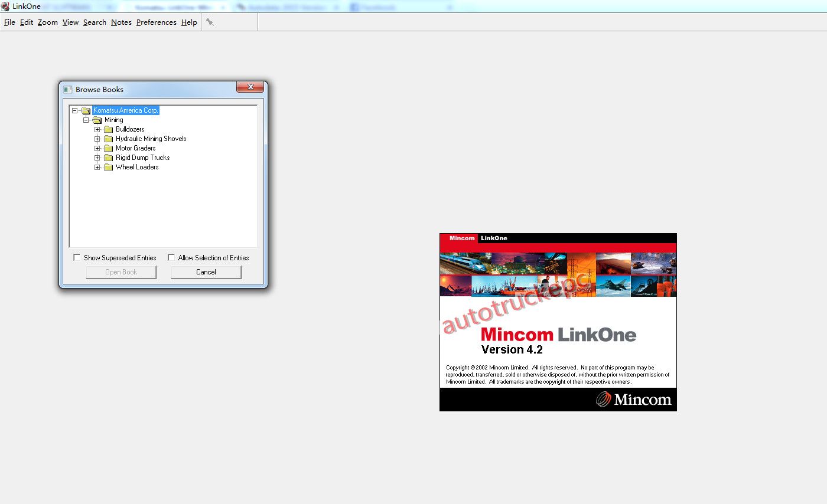Expand the Wheel Loaders folder
The width and height of the screenshot is (827, 504).
pos(97,167)
